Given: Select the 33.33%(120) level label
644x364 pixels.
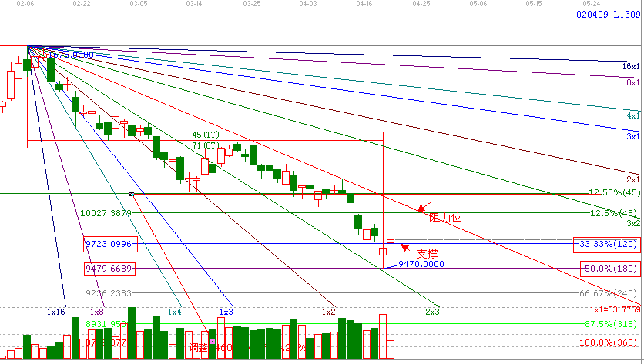Looking at the screenshot, I should pos(609,245).
